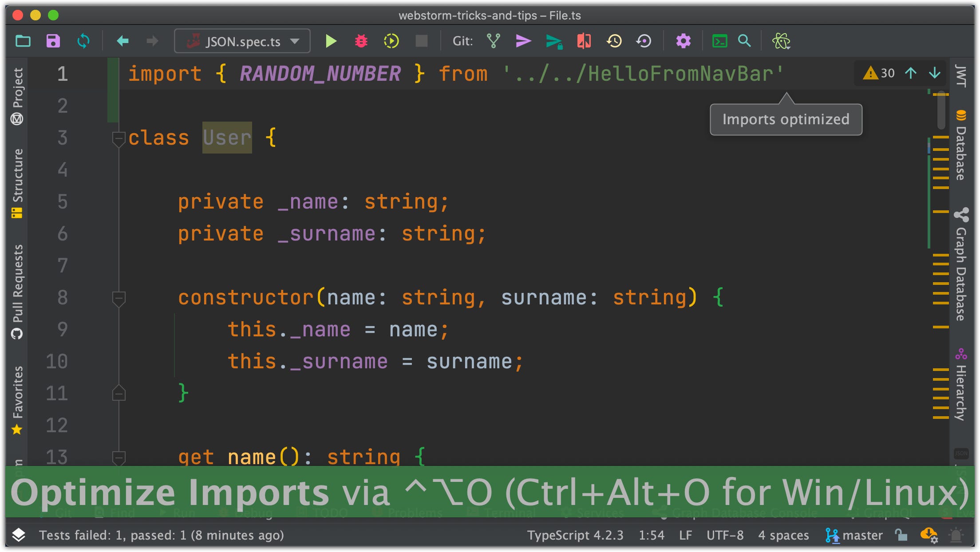Open Settings via purple gear icon
Screen dimensions: 980x552
pyautogui.click(x=683, y=41)
